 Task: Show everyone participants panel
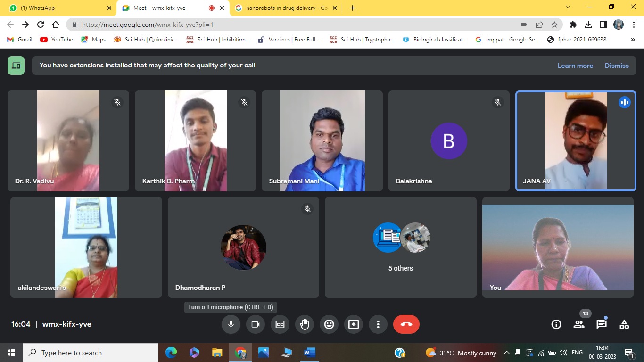coord(579,324)
